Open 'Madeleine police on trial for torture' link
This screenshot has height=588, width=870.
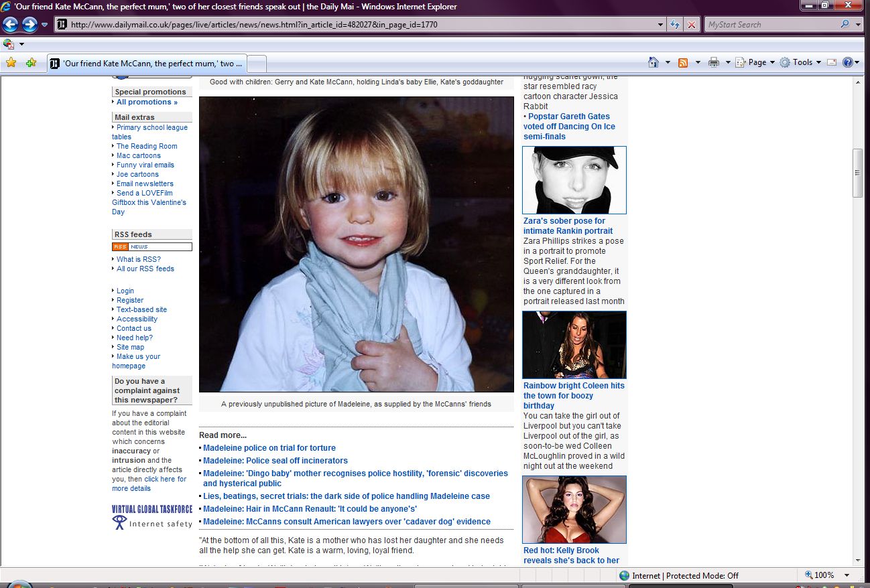269,448
